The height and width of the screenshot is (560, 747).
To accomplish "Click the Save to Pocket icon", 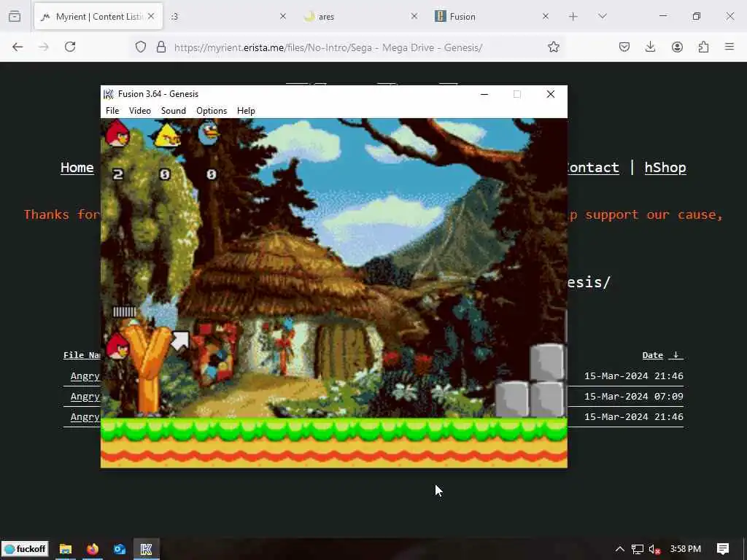I will click(x=624, y=47).
